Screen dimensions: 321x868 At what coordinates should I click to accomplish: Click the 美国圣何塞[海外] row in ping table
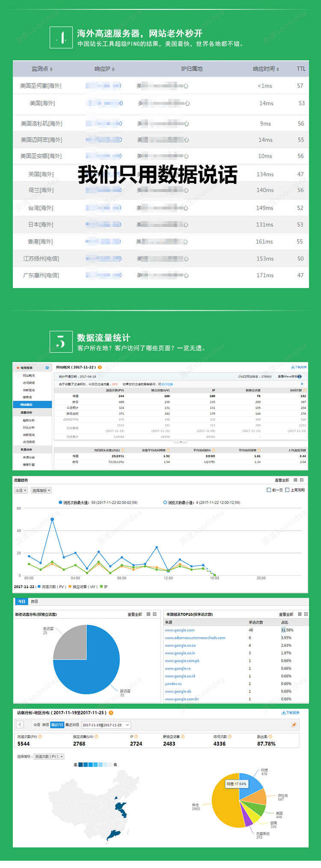(x=161, y=86)
